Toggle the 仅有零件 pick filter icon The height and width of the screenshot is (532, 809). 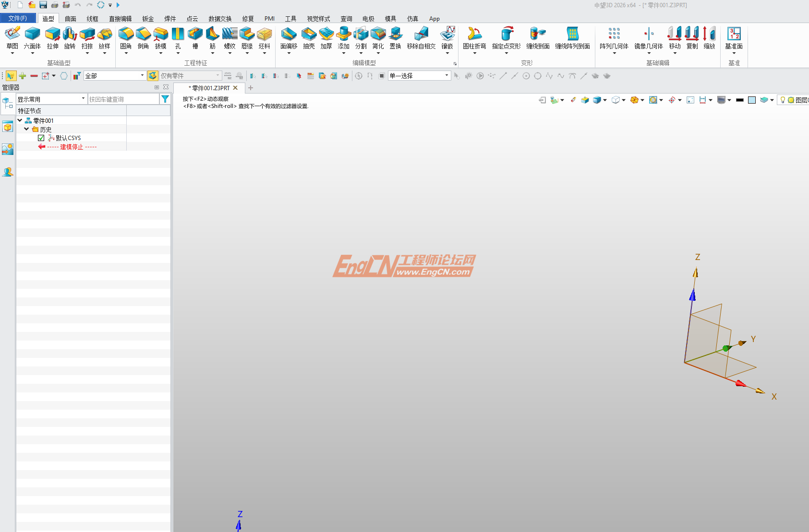point(152,75)
